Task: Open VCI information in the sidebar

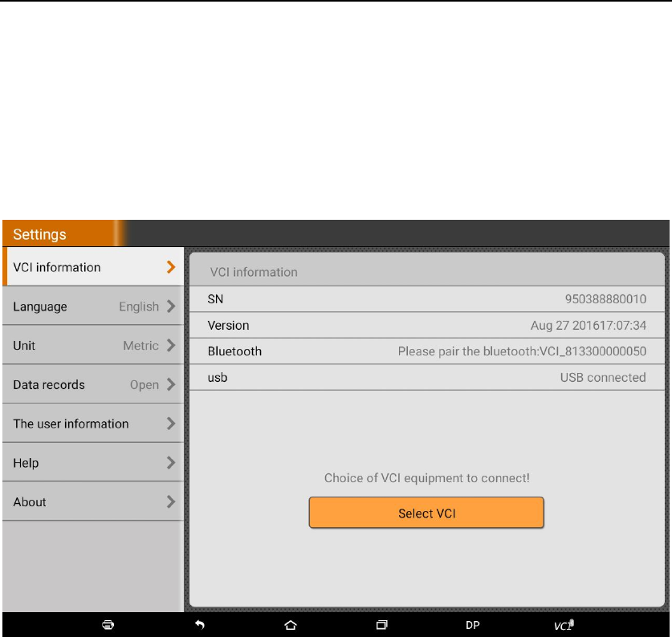Action: (93, 267)
